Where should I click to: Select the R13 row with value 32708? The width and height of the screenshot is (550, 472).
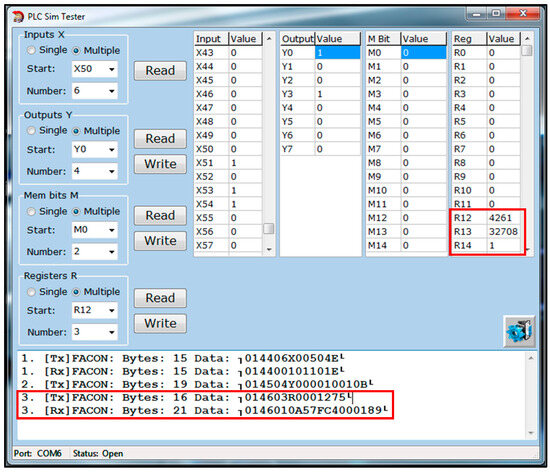tap(486, 231)
